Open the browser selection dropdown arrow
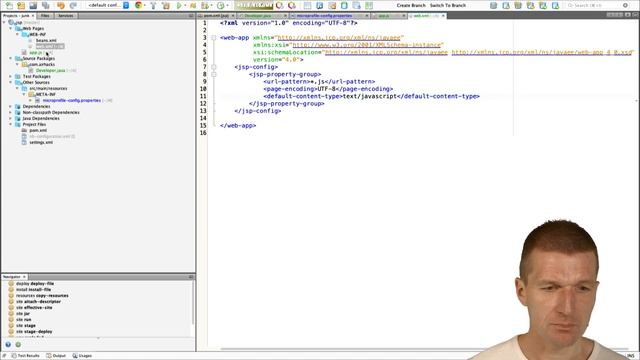640x360 pixels. [x=145, y=5]
